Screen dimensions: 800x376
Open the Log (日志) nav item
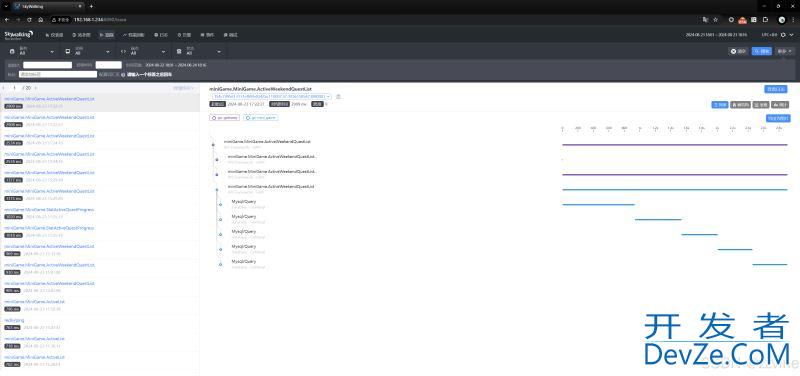(x=161, y=35)
